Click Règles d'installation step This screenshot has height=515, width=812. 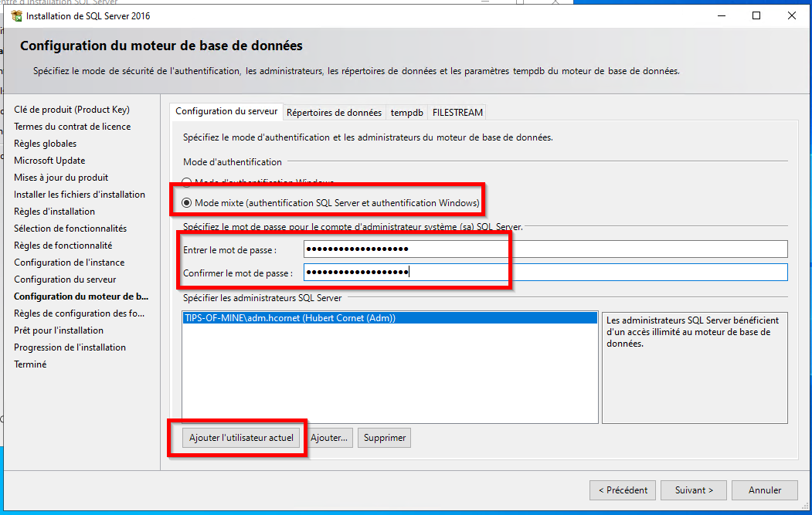pyautogui.click(x=54, y=212)
